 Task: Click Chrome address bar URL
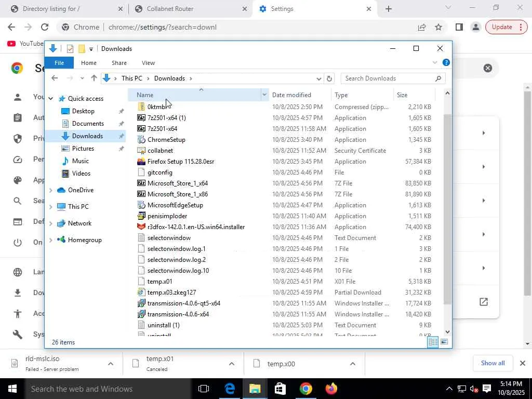(x=162, y=27)
